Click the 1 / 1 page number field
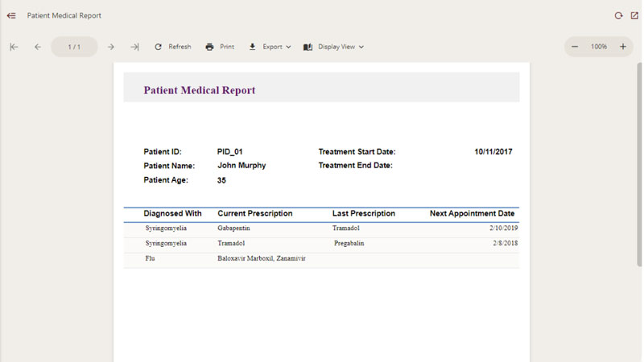This screenshot has width=644, height=362. coord(74,47)
